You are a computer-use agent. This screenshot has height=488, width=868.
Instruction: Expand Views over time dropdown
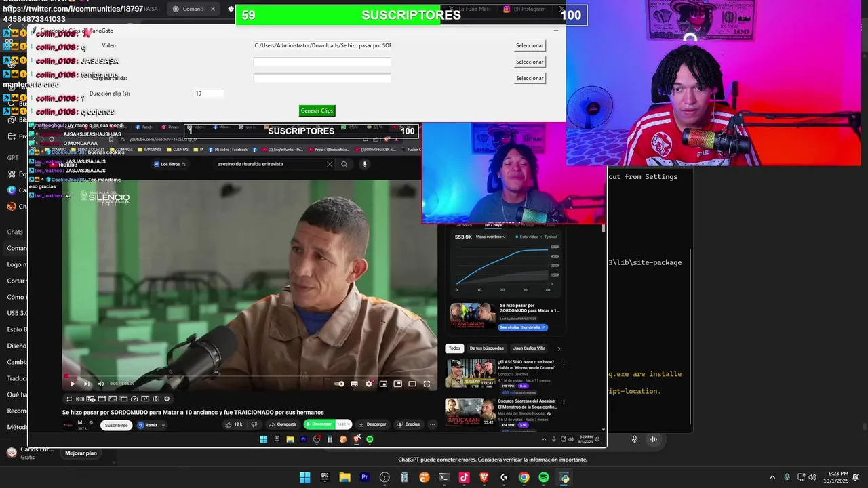(x=490, y=237)
